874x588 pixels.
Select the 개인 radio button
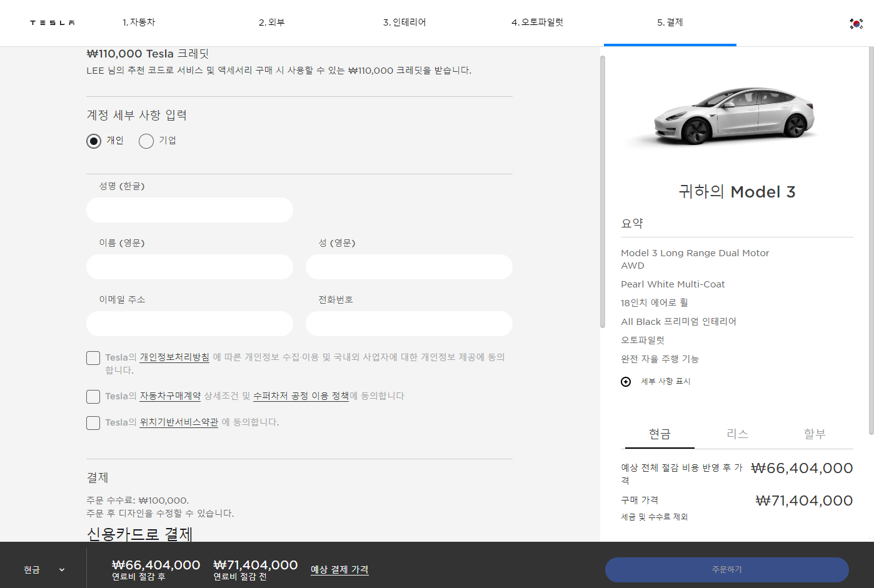pyautogui.click(x=94, y=141)
